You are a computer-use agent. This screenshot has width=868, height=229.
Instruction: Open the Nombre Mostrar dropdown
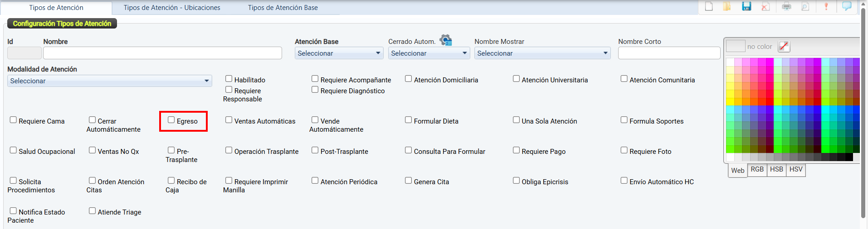point(542,53)
